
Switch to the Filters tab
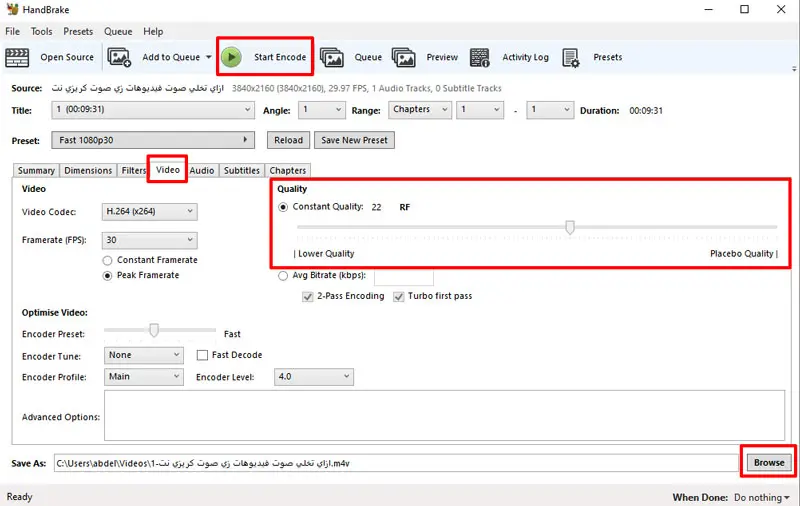(x=133, y=170)
